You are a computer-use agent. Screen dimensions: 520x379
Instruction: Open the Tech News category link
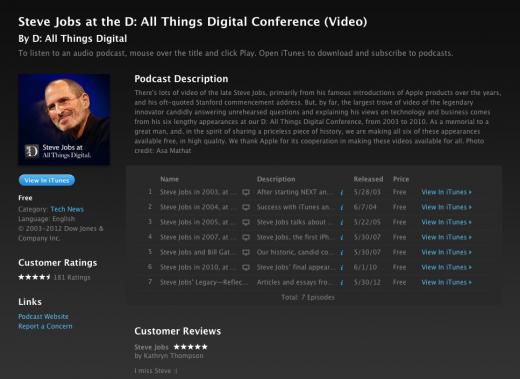[67, 209]
